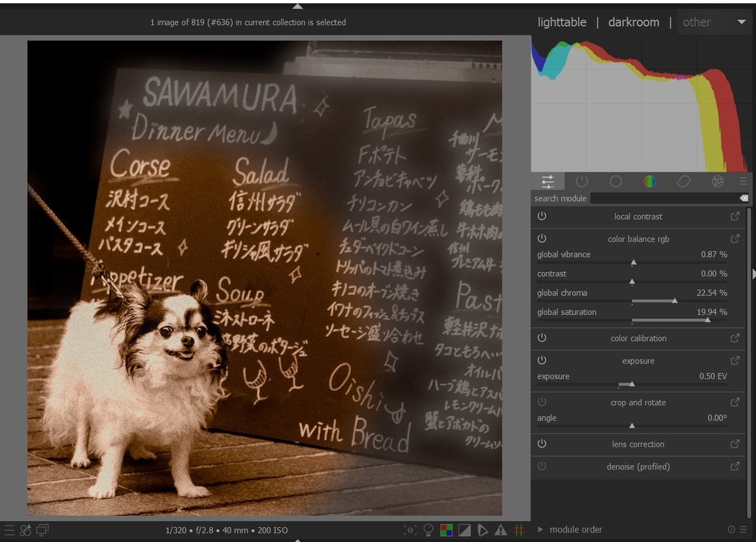
Task: Click the '1/320 • f/2.8 • 40 mm • 200 ISO' info
Action: [227, 530]
